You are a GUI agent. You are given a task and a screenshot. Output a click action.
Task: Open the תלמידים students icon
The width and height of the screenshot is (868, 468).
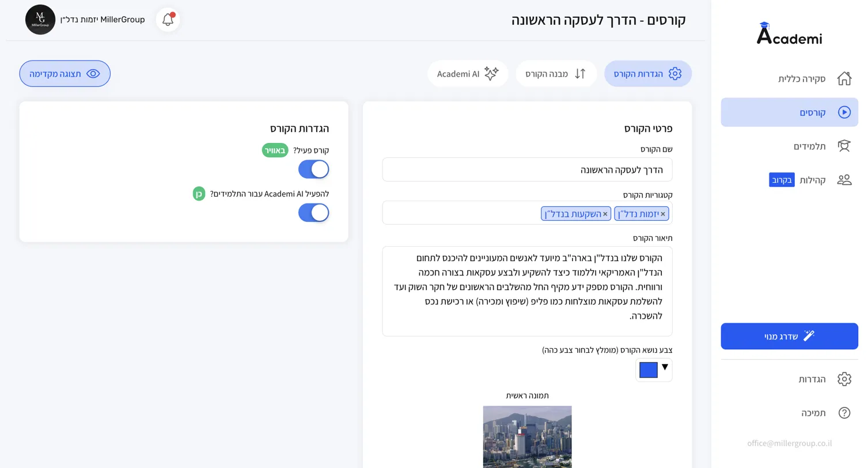pyautogui.click(x=844, y=146)
